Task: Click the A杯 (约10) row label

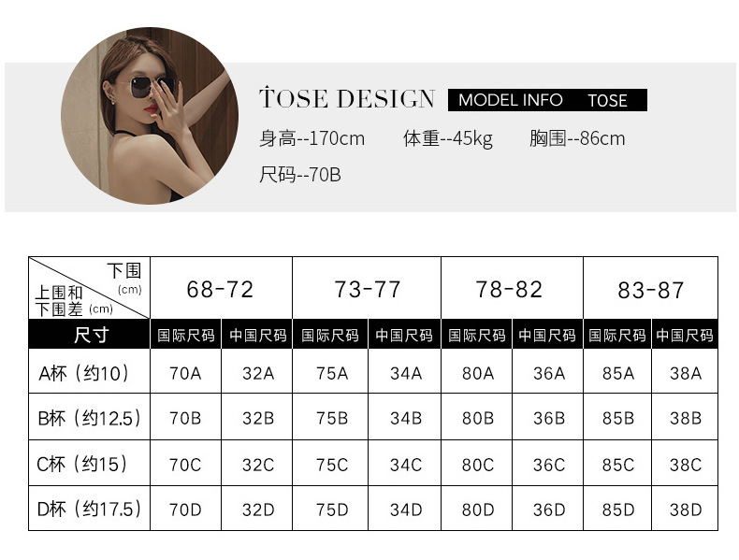Action: 90,373
